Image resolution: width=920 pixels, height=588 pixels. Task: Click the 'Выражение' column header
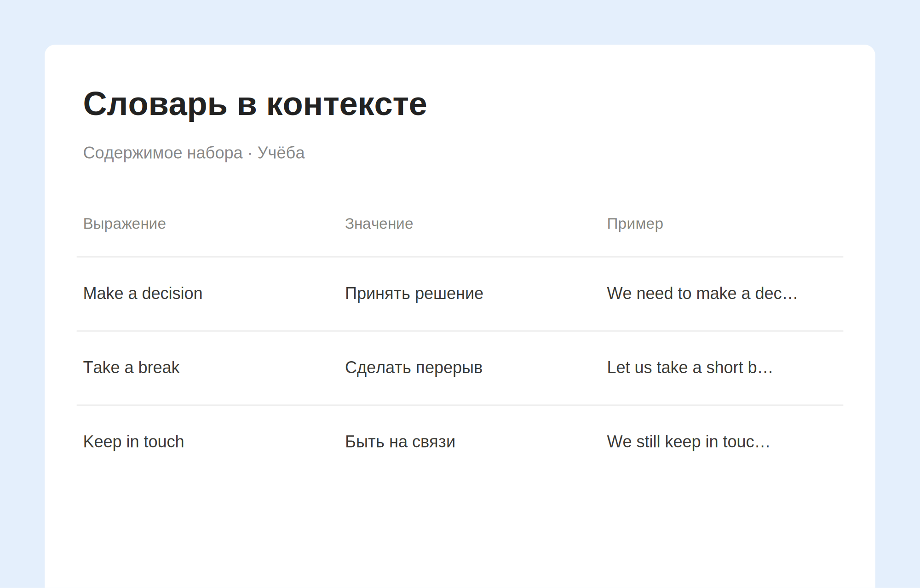[125, 224]
